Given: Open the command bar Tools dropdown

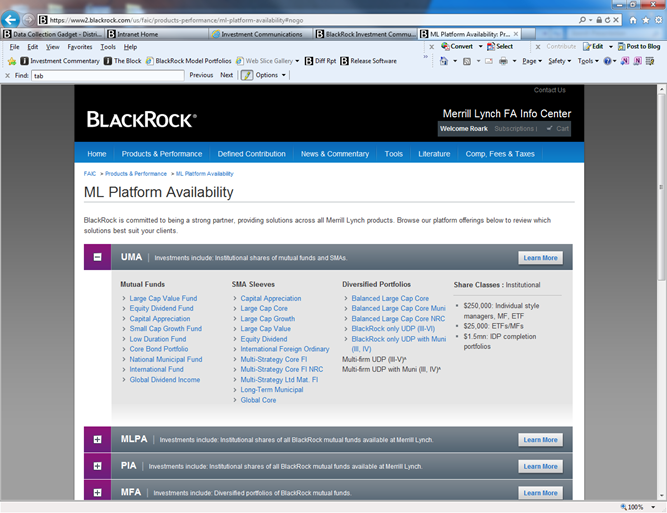Looking at the screenshot, I should (x=588, y=61).
